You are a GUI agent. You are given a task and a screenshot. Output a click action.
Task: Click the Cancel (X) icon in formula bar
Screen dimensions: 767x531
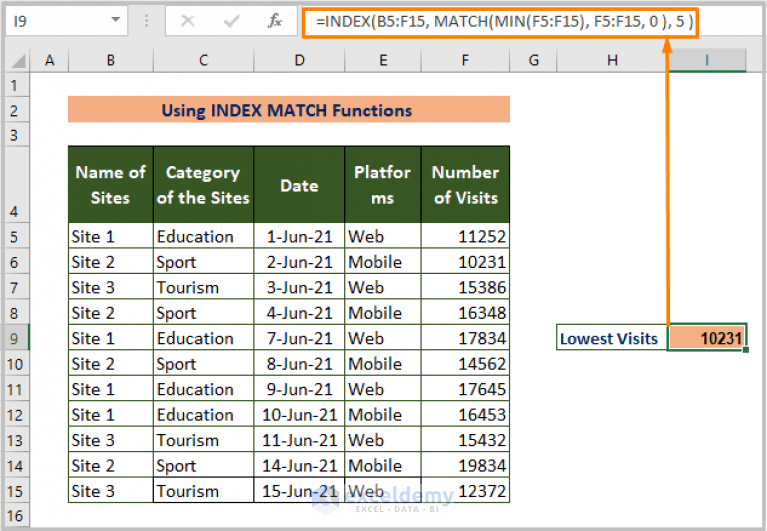(x=187, y=21)
